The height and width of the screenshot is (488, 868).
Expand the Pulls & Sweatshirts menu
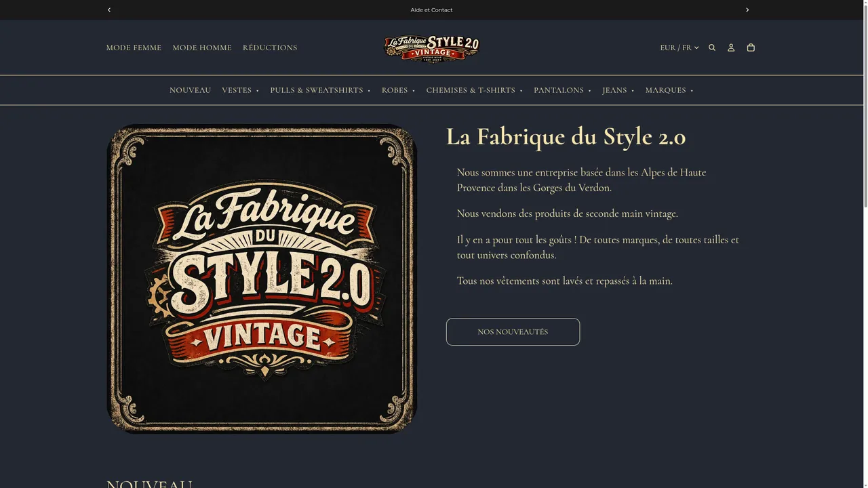click(x=321, y=90)
